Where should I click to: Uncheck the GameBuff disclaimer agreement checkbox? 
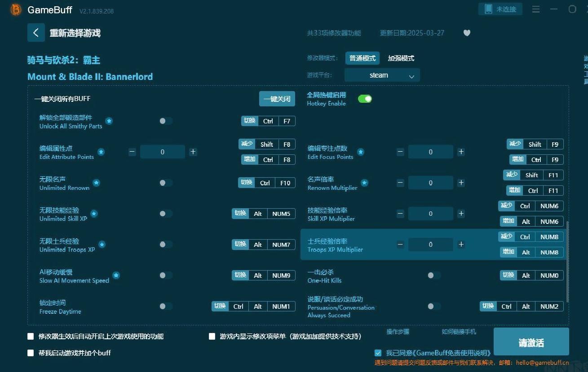coord(378,353)
